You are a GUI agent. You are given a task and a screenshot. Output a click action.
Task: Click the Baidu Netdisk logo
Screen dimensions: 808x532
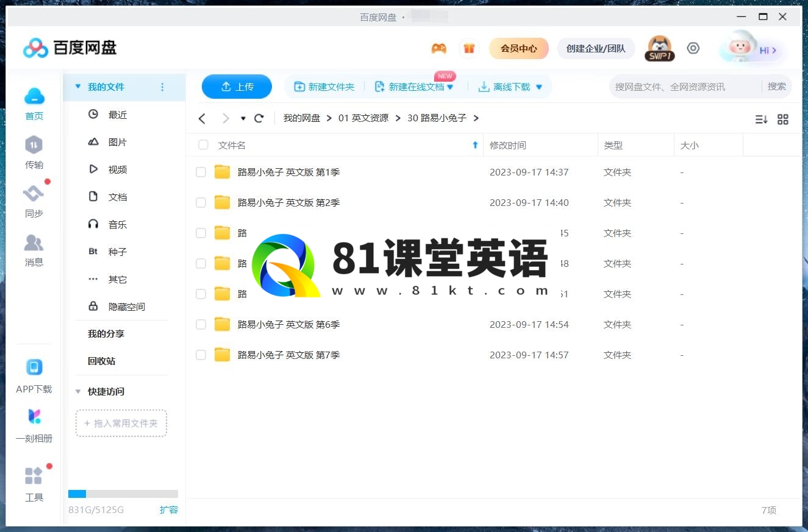pyautogui.click(x=70, y=48)
